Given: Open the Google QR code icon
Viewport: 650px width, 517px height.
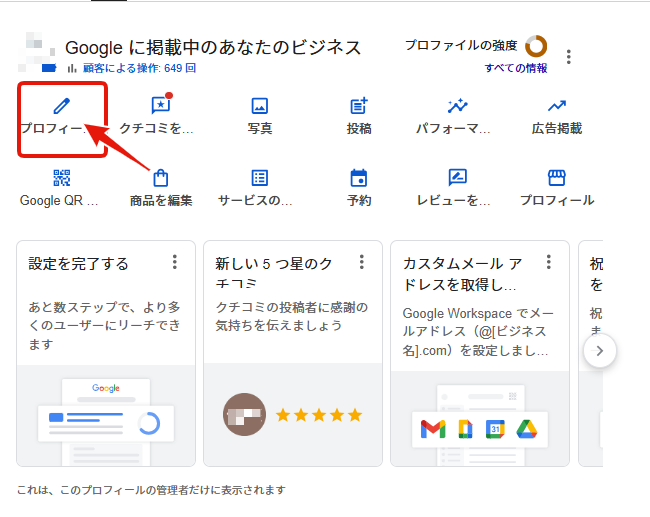Looking at the screenshot, I should click(62, 178).
